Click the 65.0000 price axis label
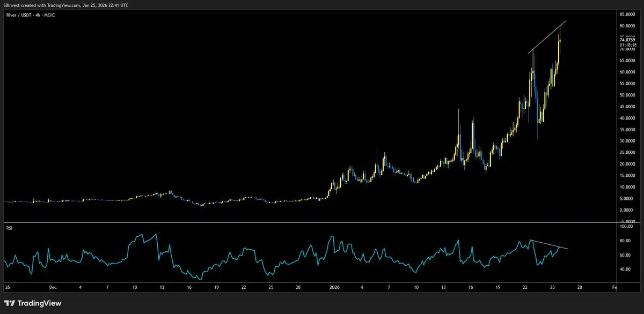Screen dimensions: 644x314 [627, 61]
